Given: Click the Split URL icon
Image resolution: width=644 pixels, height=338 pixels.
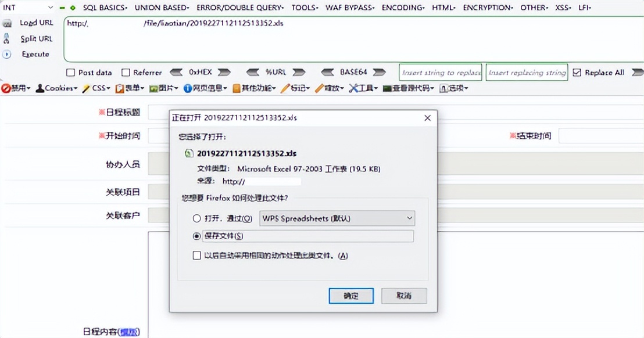Looking at the screenshot, I should pos(6,38).
